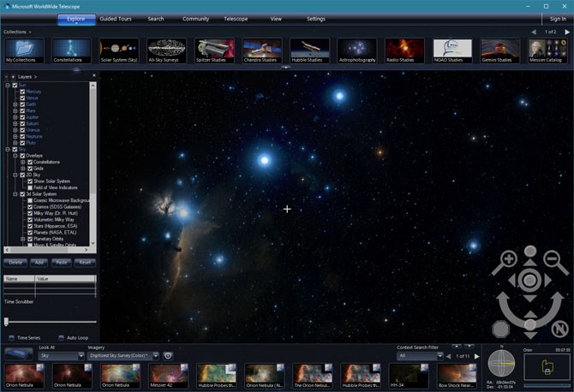Viewport: 574px width, 392px height.
Task: Click the zoom out magnifier control
Action: [555, 262]
